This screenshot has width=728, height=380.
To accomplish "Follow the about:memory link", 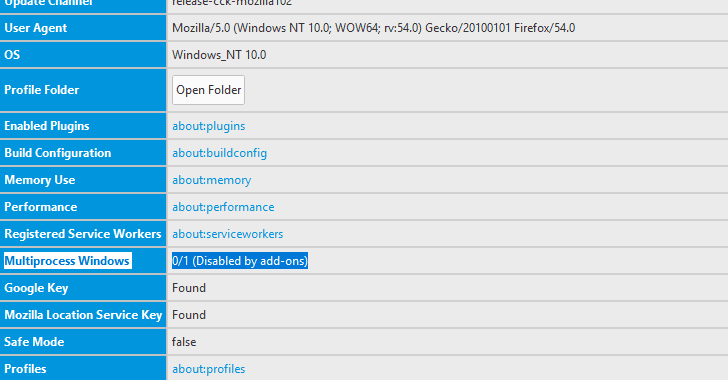I will click(212, 180).
